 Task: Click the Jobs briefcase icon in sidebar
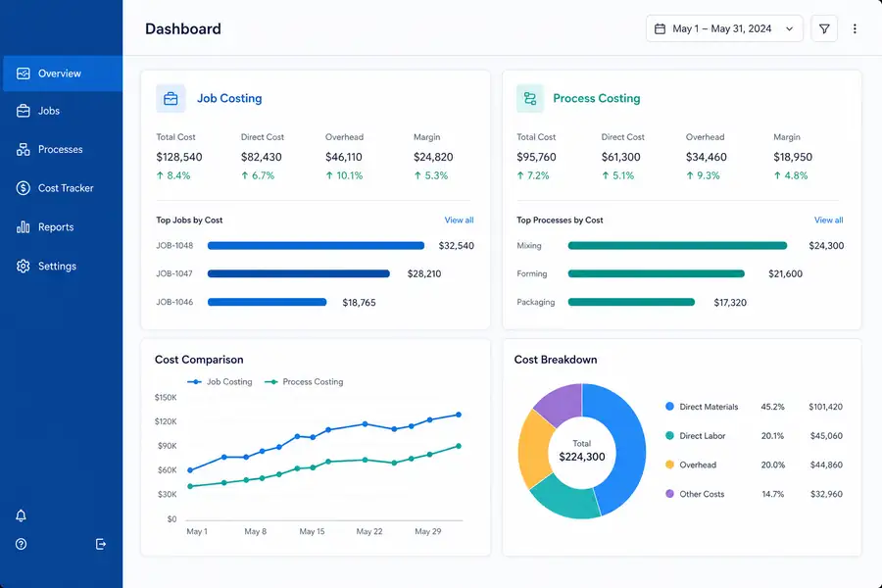pyautogui.click(x=24, y=111)
